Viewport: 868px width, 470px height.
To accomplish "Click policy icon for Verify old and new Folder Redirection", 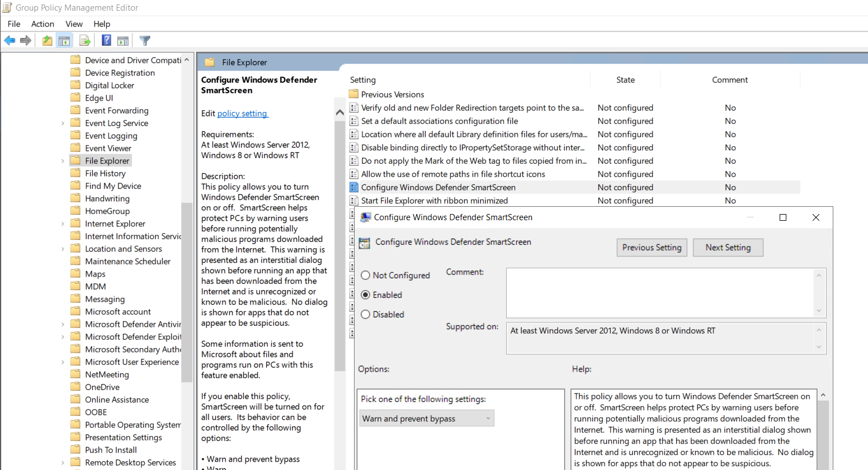I will pos(354,107).
